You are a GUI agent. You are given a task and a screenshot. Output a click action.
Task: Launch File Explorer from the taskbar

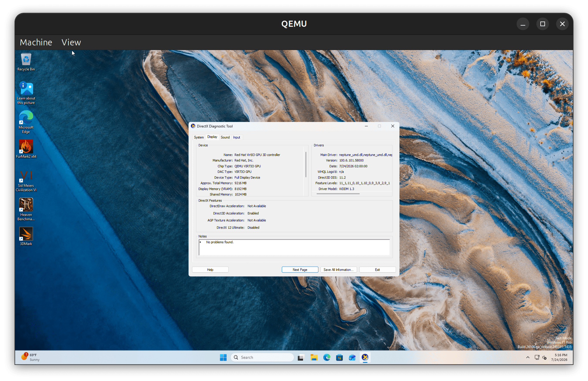pyautogui.click(x=314, y=357)
